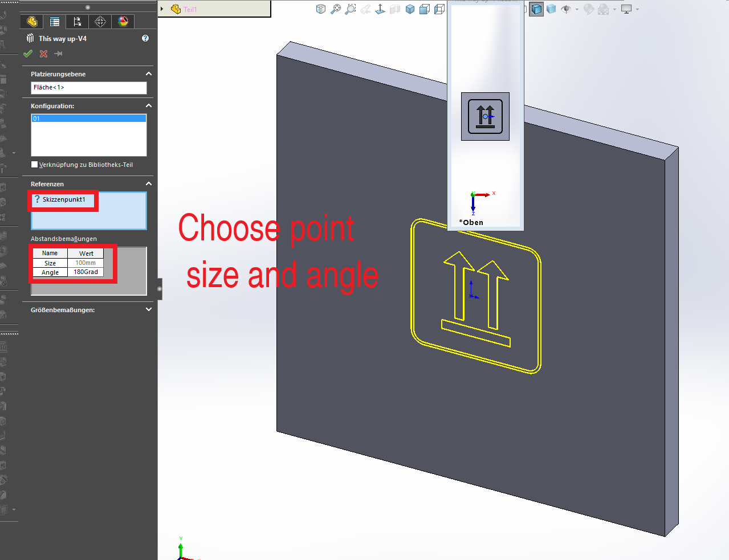729x560 pixels.
Task: Open the Apply Scene dropdown arrow
Action: (x=614, y=9)
